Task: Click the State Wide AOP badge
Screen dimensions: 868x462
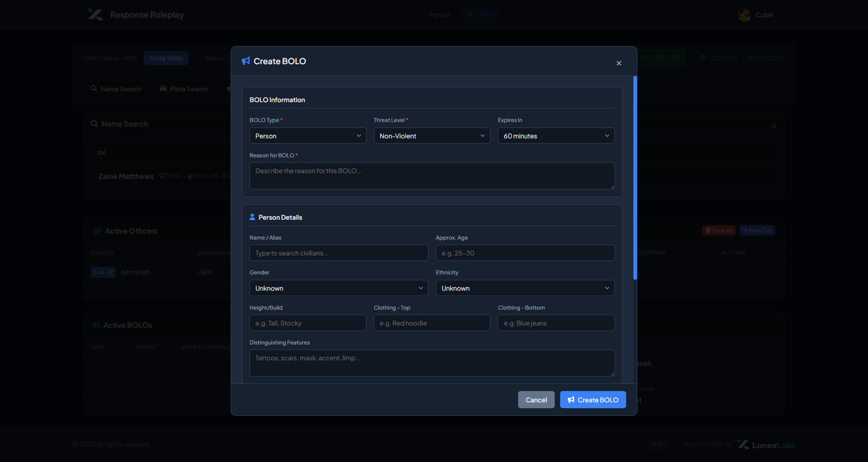Action: 166,58
